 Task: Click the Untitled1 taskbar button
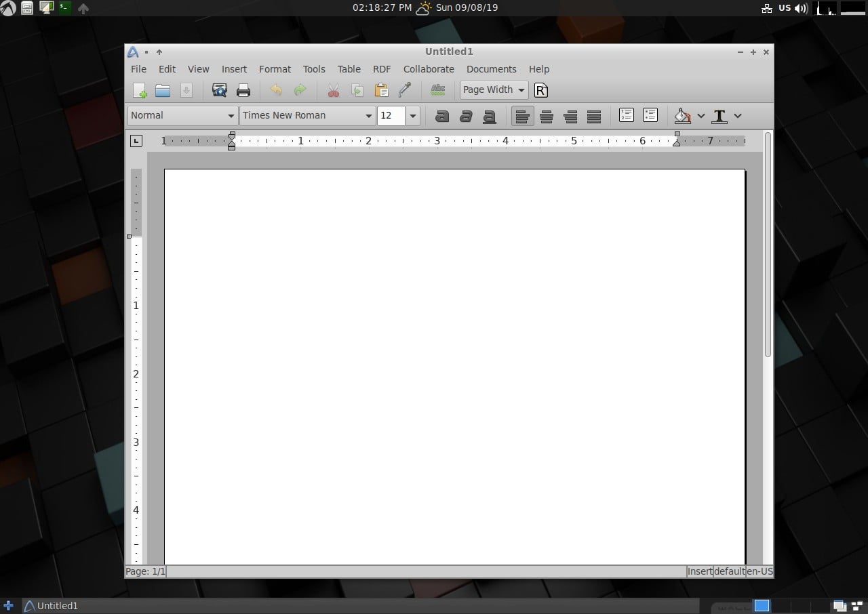point(52,606)
